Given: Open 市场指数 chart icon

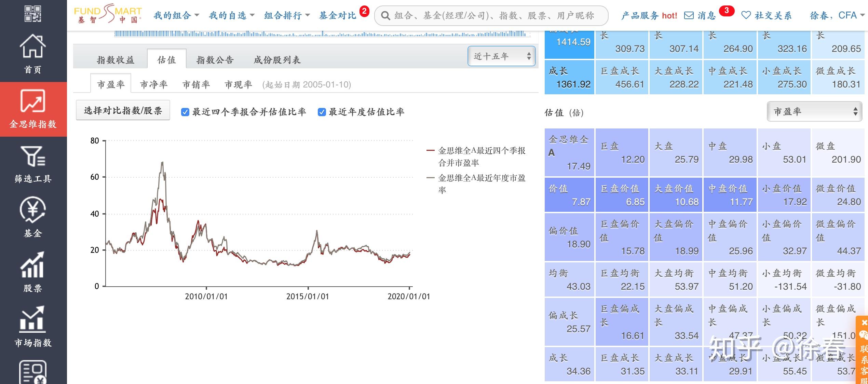Looking at the screenshot, I should pyautogui.click(x=33, y=319).
